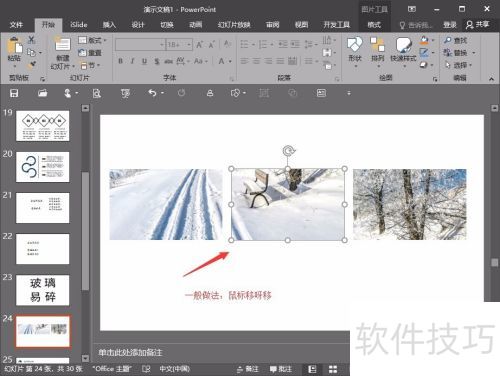
Task: Switch to iSlide tab
Action: point(79,25)
